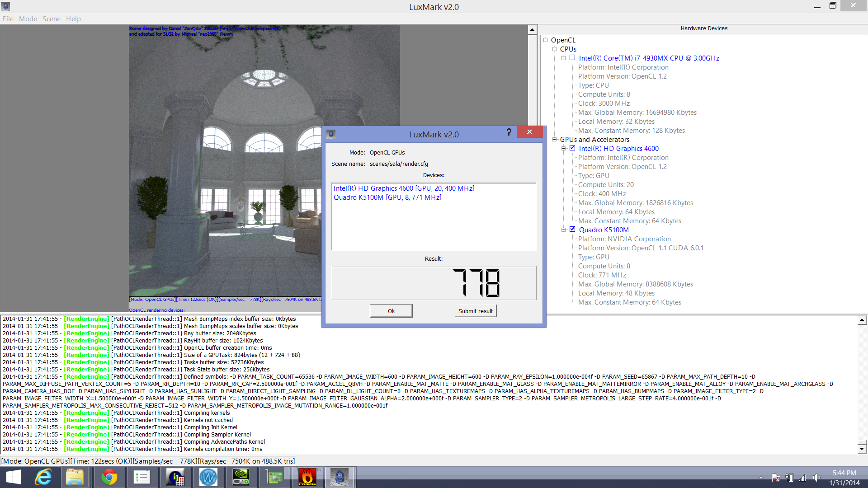The image size is (868, 488).
Task: Open battery power tray icon
Action: click(789, 478)
